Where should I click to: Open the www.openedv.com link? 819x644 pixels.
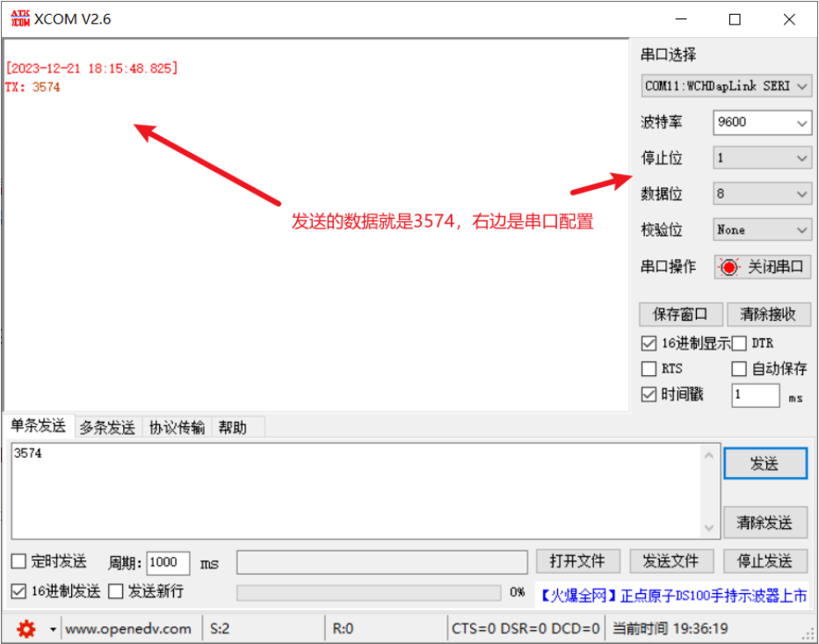coord(128,628)
